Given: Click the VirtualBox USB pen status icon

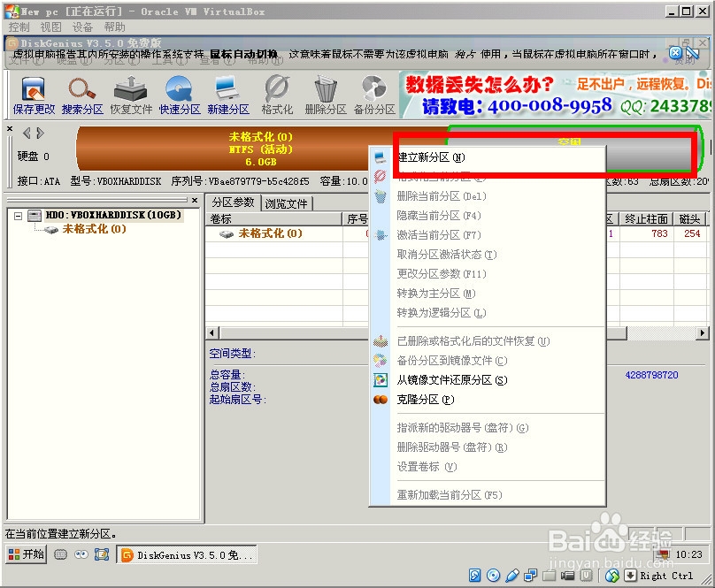Looking at the screenshot, I should pyautogui.click(x=512, y=576).
